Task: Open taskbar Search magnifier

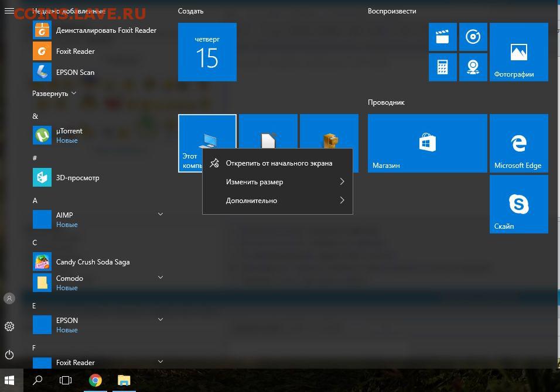Action: point(37,380)
